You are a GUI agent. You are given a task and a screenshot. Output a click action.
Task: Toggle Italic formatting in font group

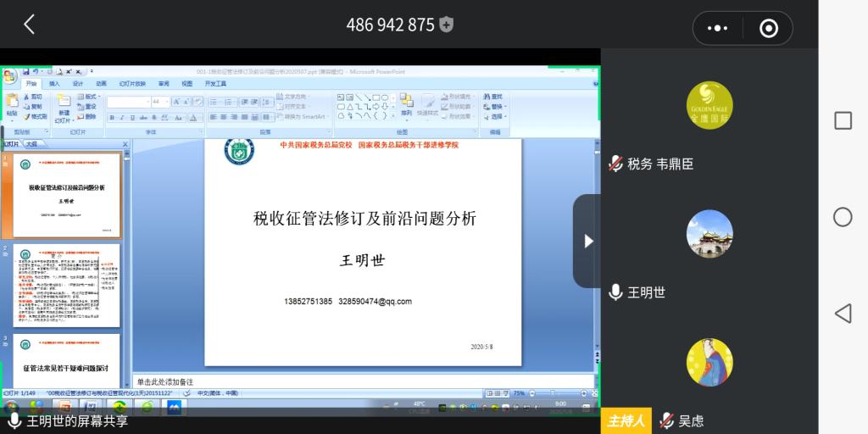click(x=121, y=117)
